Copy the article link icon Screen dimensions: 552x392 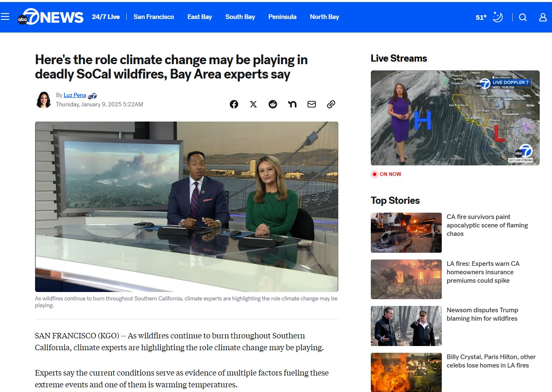pos(331,104)
